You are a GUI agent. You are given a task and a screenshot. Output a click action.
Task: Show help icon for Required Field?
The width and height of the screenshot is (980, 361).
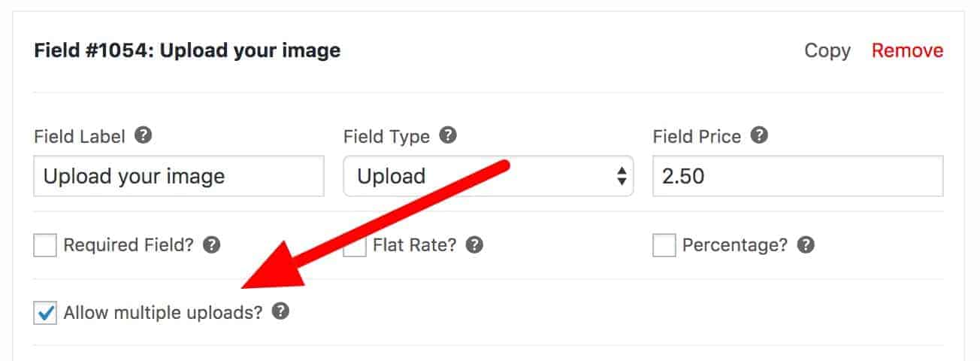(x=212, y=245)
